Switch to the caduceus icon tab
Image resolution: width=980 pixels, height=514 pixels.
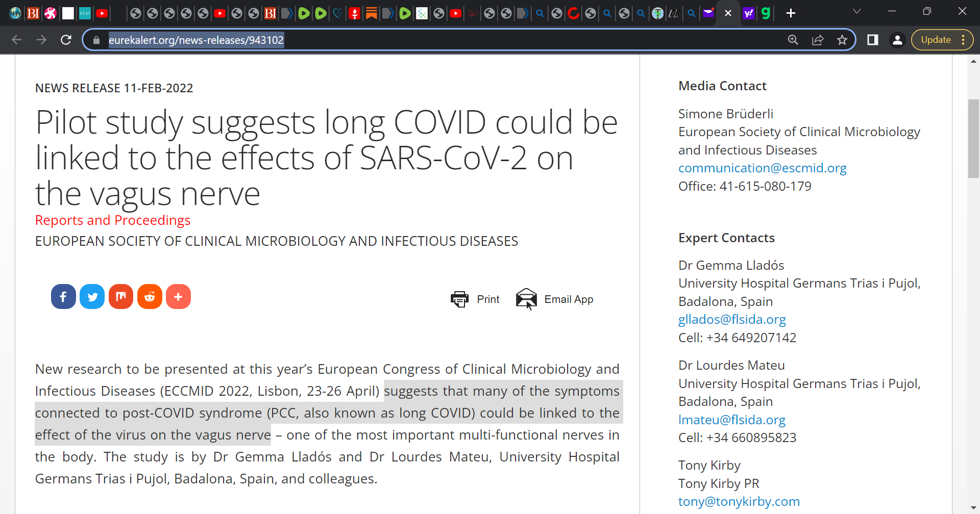(658, 13)
